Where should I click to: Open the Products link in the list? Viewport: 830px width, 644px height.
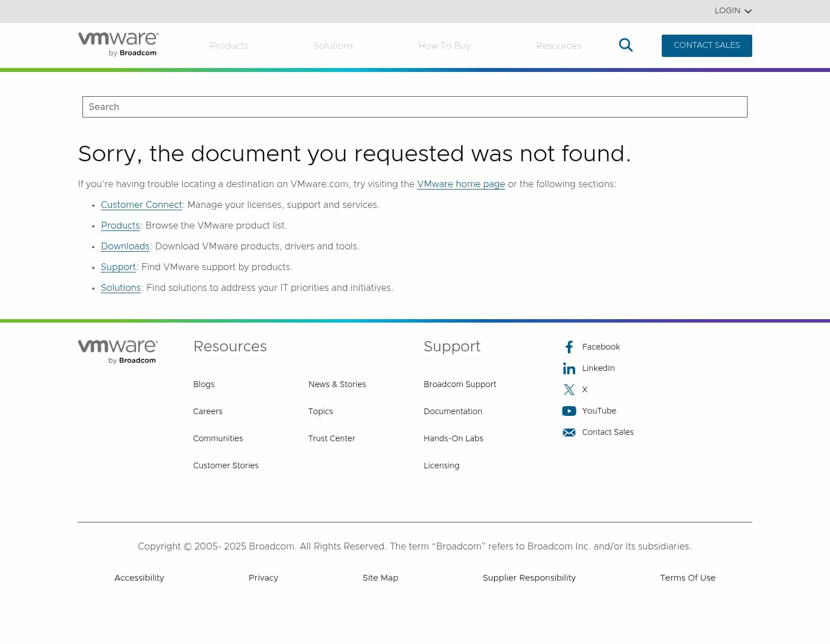point(120,226)
